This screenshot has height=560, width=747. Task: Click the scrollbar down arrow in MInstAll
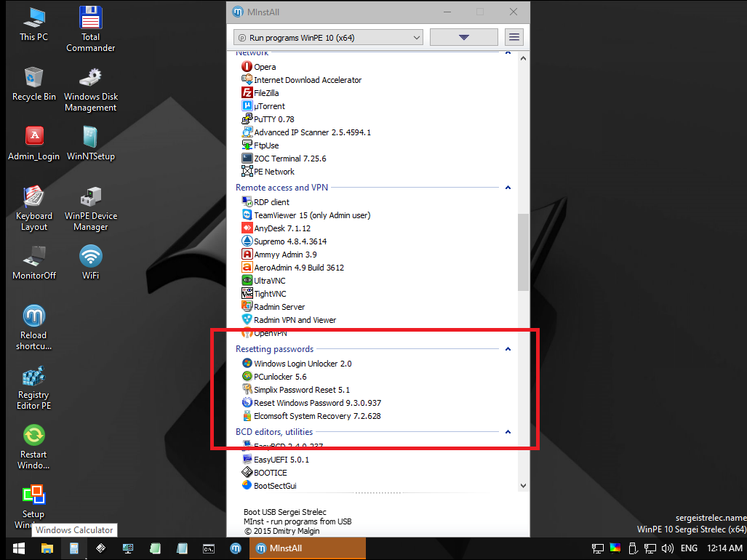tap(523, 486)
